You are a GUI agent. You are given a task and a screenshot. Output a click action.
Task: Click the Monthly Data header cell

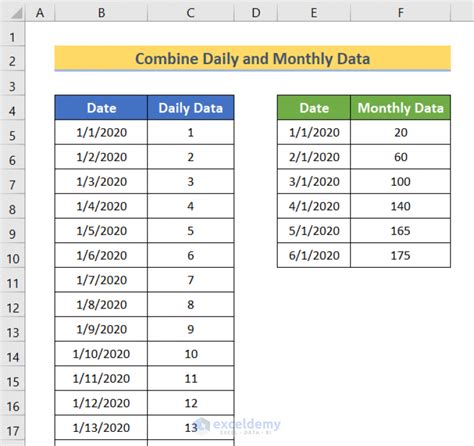(401, 108)
